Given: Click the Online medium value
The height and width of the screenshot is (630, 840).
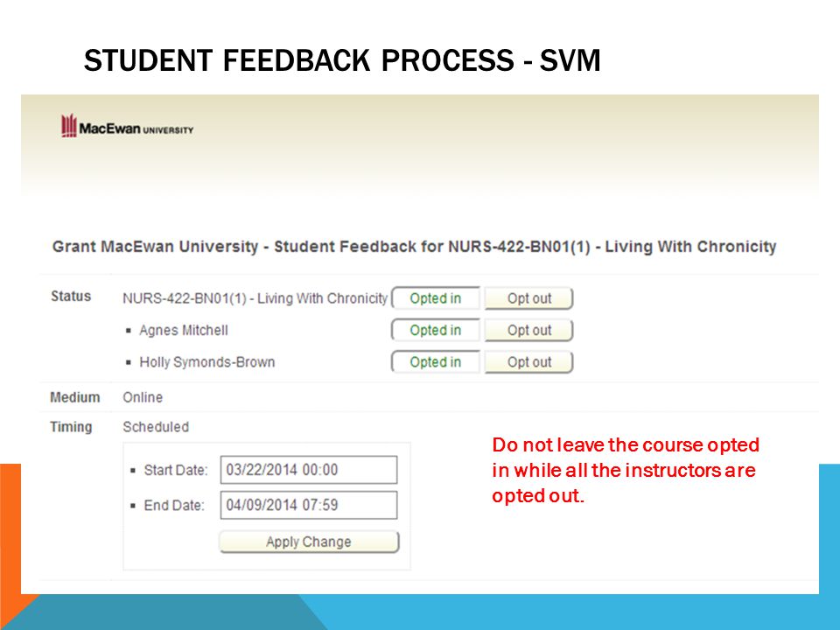Looking at the screenshot, I should [143, 397].
